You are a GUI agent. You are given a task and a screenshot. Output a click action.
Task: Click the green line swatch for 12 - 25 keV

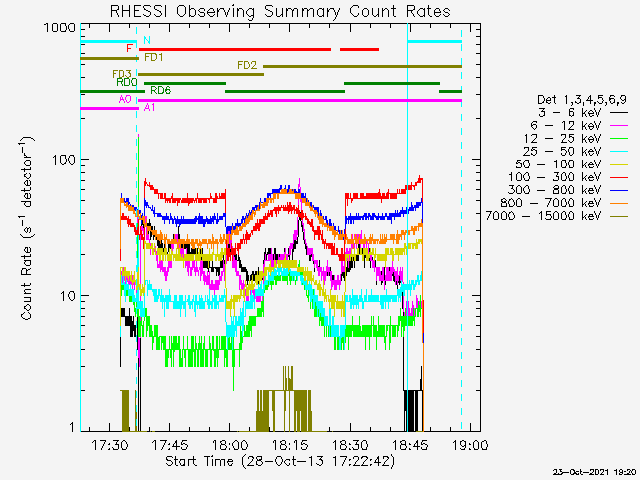619,139
